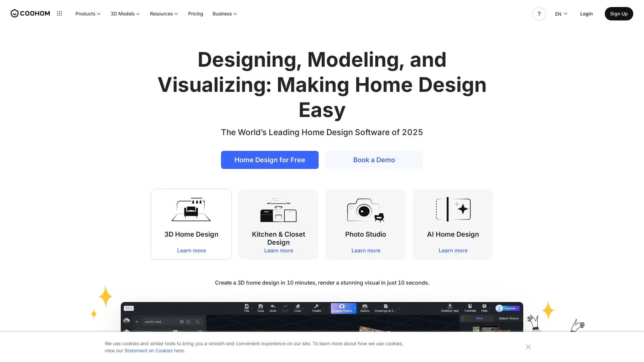
Task: Expand the Business dropdown menu
Action: [x=225, y=14]
